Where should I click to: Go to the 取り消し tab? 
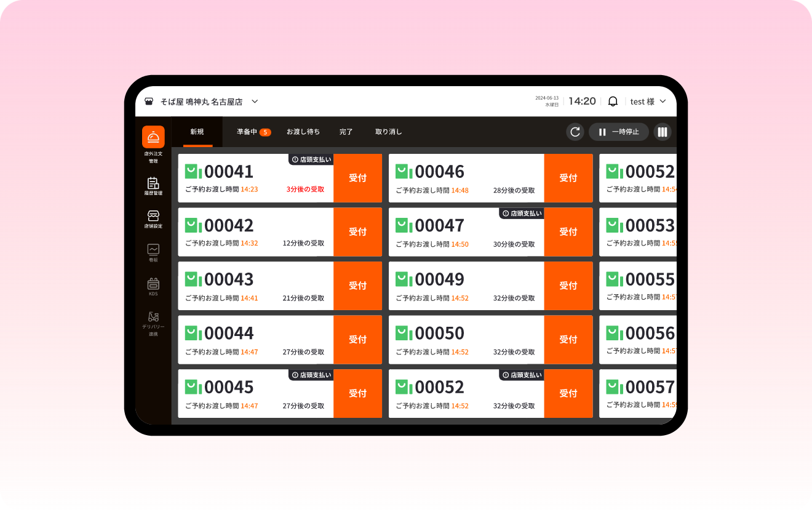[388, 132]
